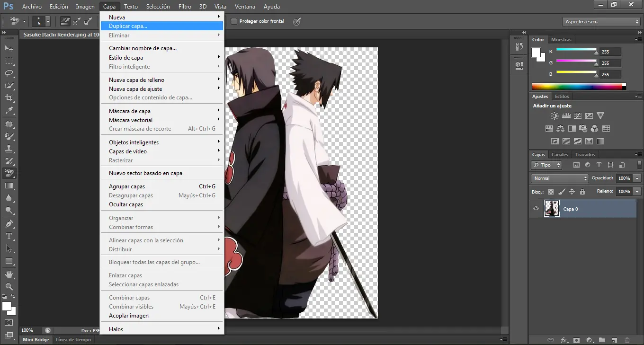Select the Rectangular Marquee tool
This screenshot has width=644, height=345.
9,61
